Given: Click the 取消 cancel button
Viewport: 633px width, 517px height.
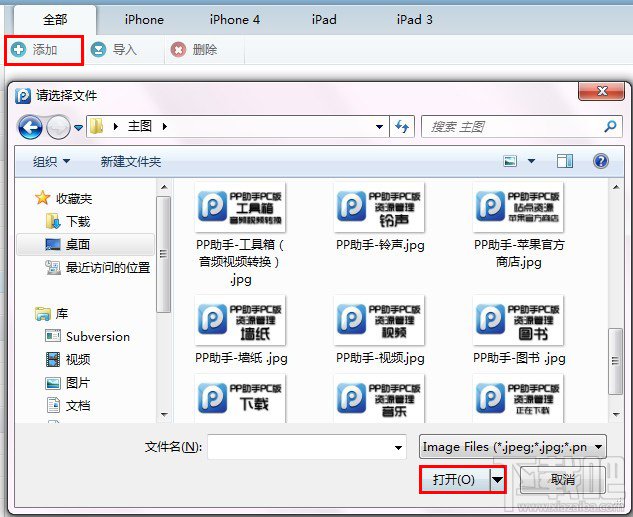Looking at the screenshot, I should pyautogui.click(x=563, y=479).
